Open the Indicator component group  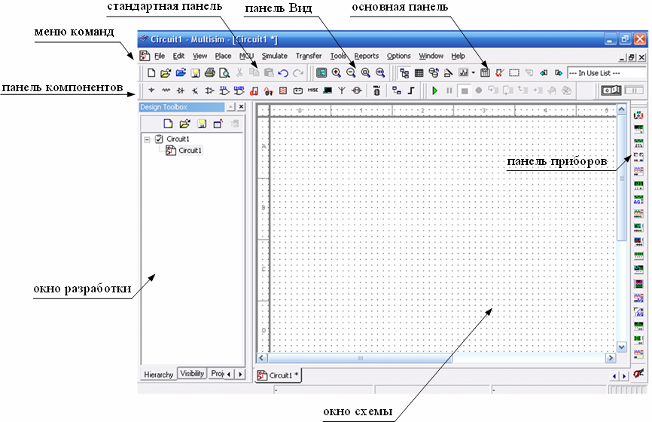coord(283,90)
